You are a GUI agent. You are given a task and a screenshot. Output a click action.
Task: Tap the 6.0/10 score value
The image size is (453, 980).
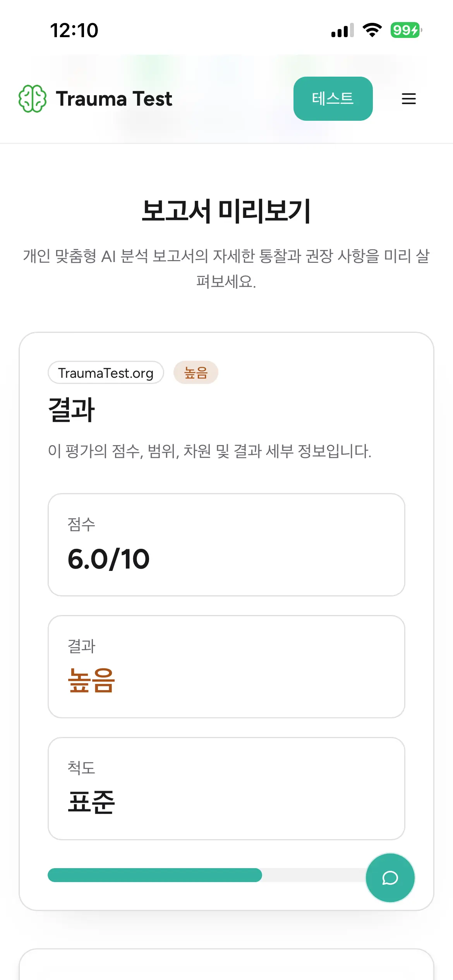pyautogui.click(x=108, y=560)
